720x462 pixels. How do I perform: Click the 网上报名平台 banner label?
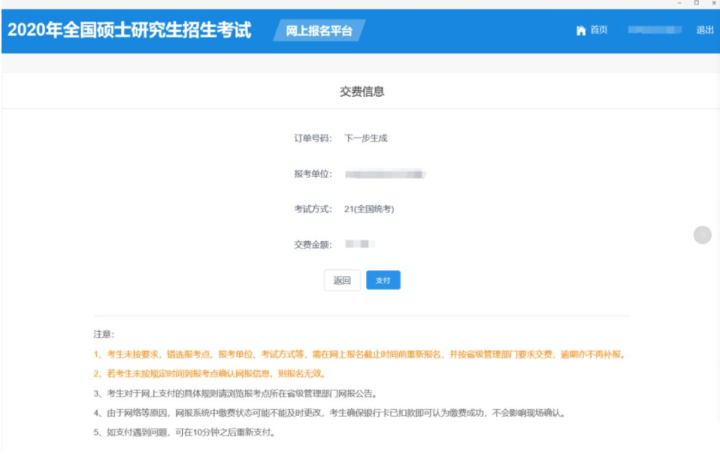click(319, 31)
